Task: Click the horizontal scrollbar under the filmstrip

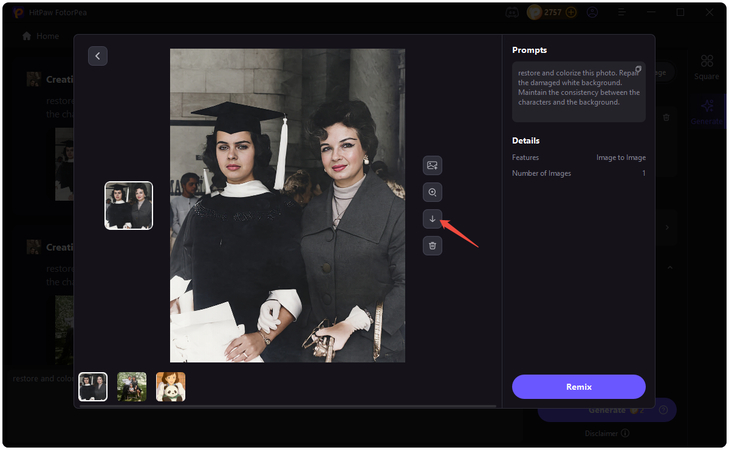Action: [287, 406]
